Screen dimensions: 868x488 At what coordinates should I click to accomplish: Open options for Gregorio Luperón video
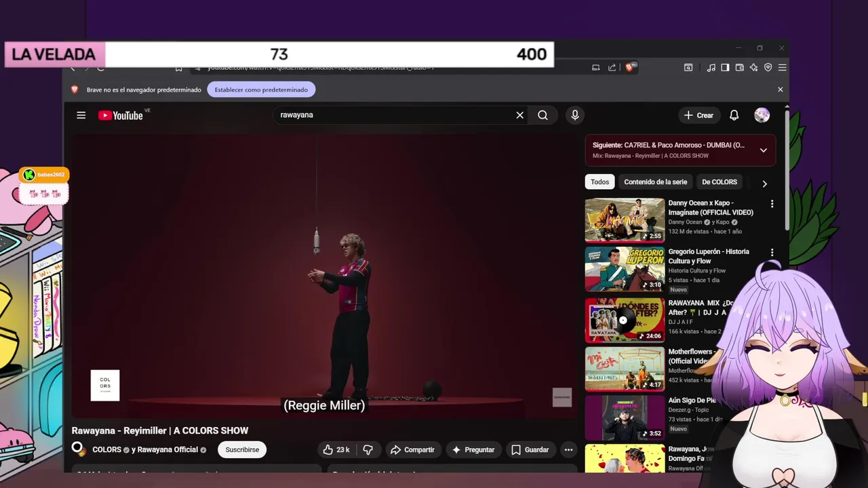point(772,253)
